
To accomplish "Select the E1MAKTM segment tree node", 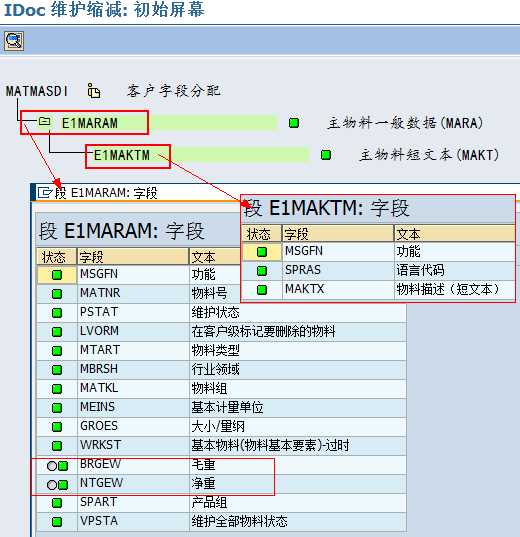I will (x=122, y=155).
